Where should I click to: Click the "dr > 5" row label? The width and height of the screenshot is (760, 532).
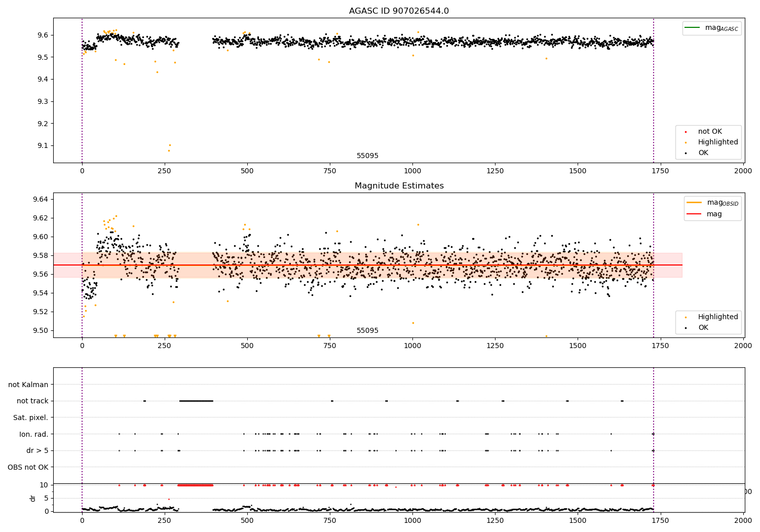[37, 451]
